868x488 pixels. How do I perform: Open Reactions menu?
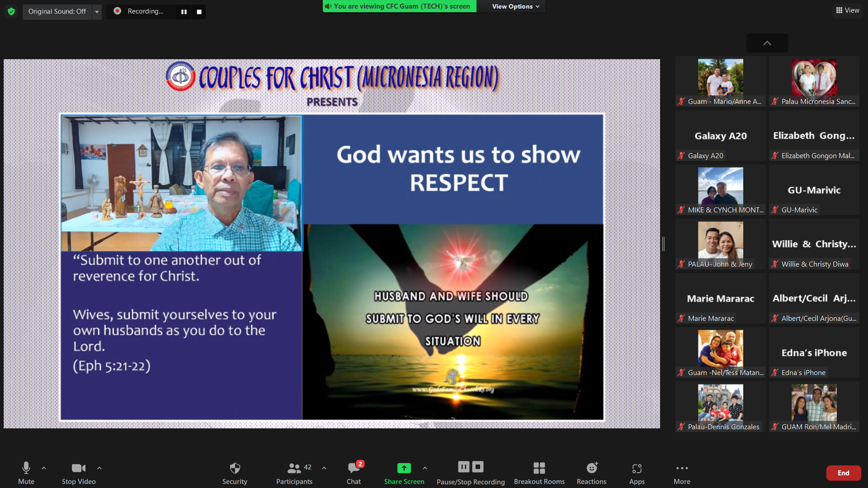[591, 473]
